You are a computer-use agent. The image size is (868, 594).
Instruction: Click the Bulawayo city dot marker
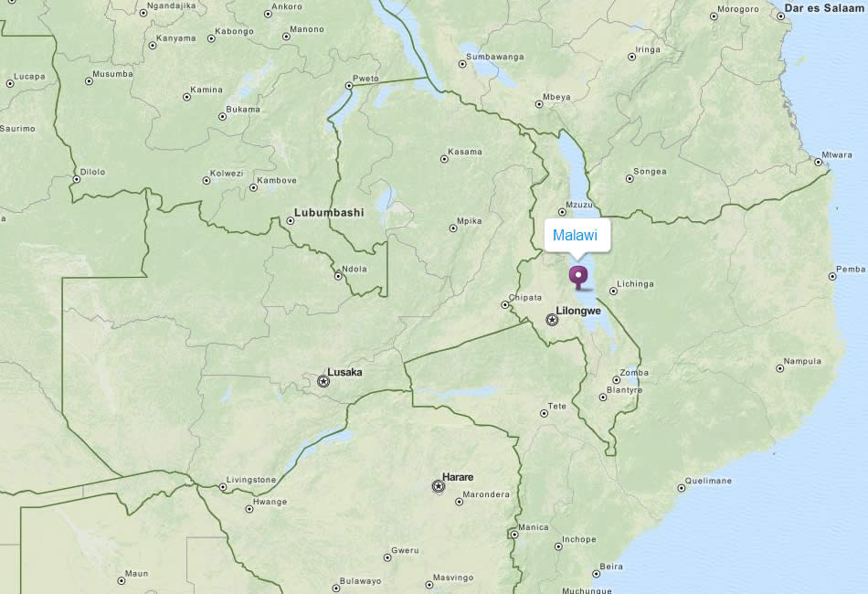tap(335, 588)
